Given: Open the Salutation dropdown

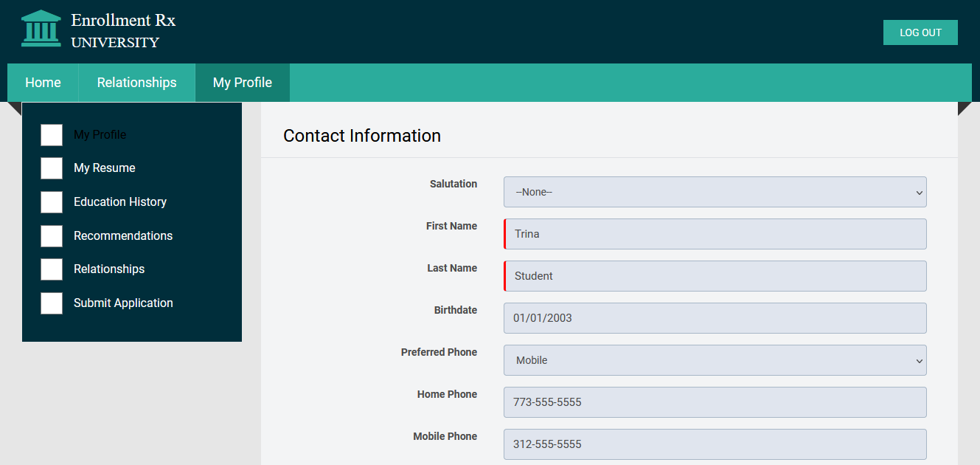Looking at the screenshot, I should [x=715, y=192].
